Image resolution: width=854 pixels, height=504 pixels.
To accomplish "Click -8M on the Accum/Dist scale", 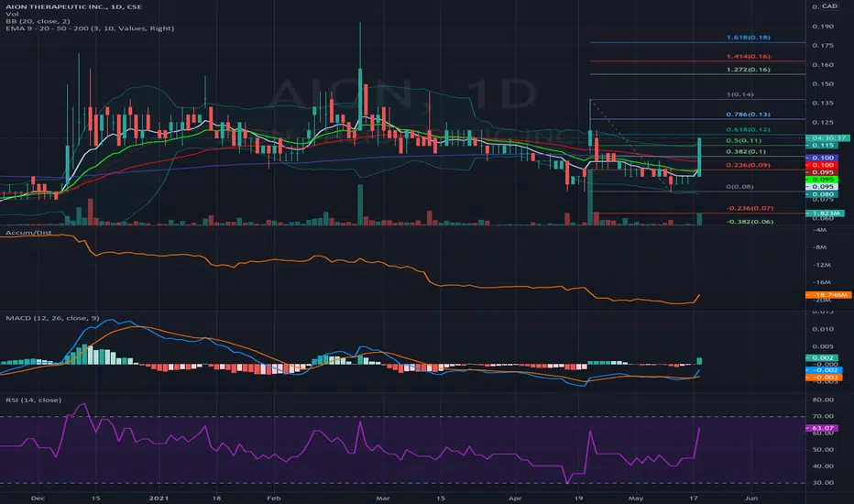I will coord(820,247).
